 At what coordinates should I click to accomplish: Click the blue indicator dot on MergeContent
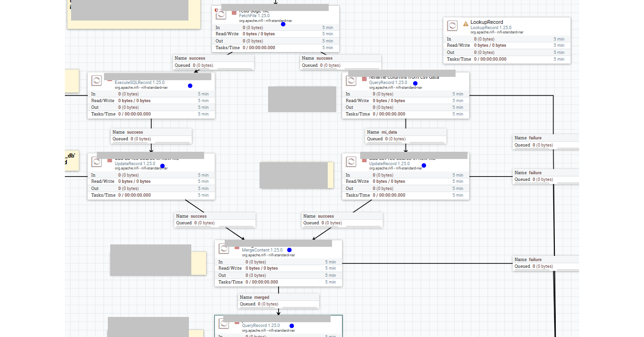(x=290, y=250)
